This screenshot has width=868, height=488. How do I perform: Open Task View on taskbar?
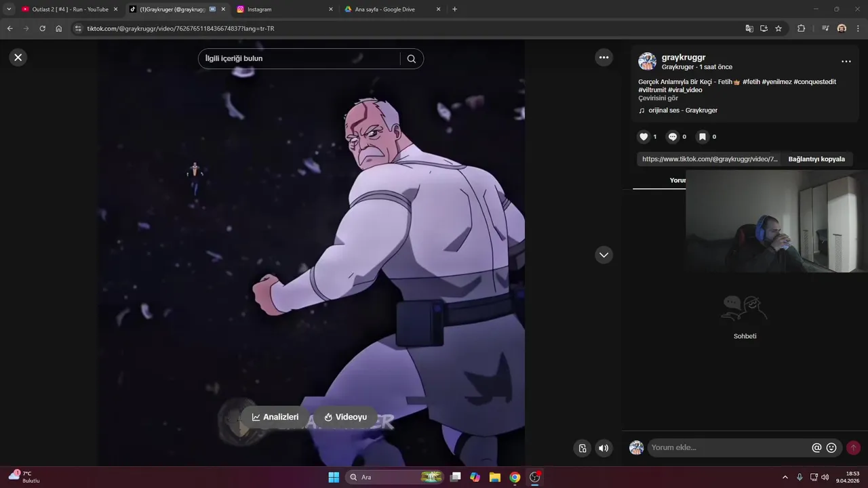456,477
